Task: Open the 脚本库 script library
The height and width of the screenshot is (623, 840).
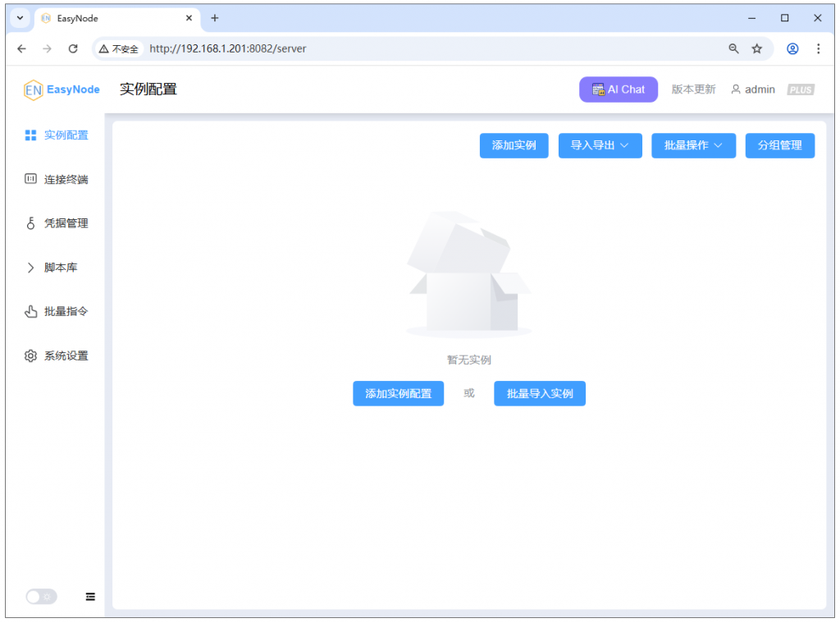Action: tap(54, 267)
